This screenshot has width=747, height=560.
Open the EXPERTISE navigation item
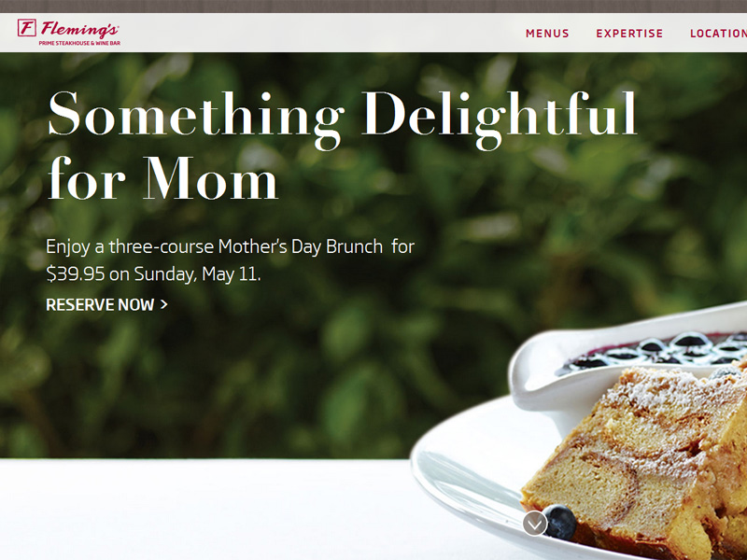pyautogui.click(x=629, y=34)
